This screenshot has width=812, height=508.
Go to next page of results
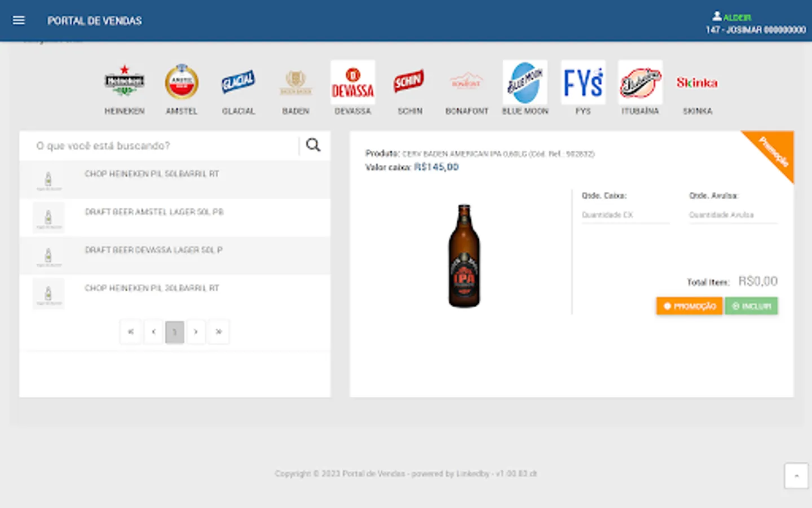[196, 332]
